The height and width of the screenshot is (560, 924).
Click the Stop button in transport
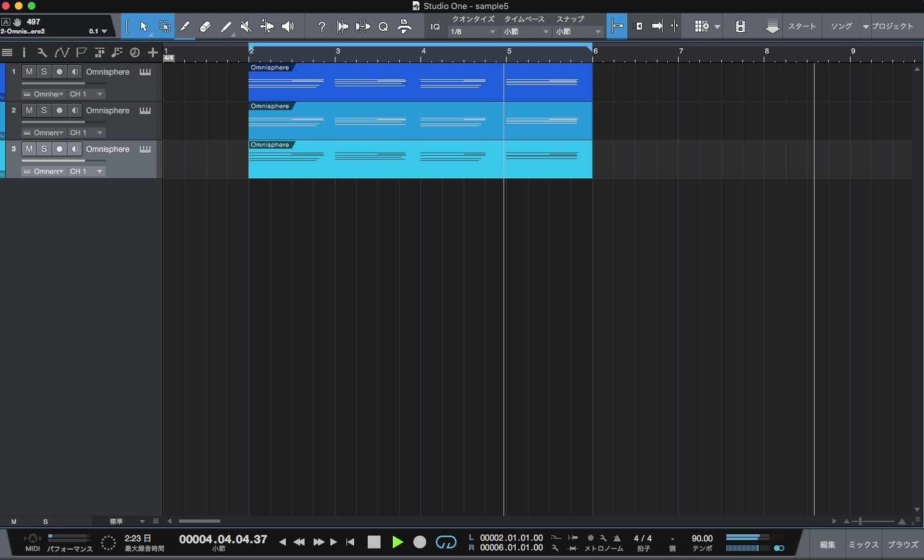374,542
